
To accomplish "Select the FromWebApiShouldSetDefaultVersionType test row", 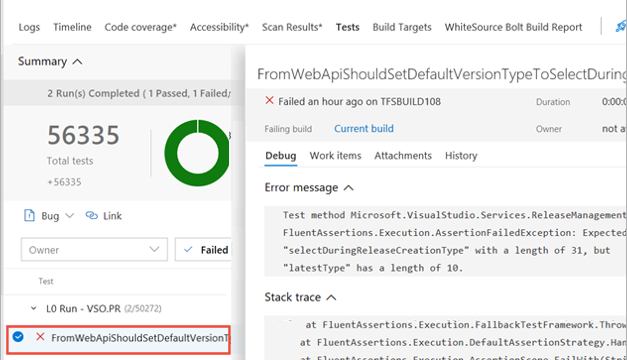I will pyautogui.click(x=118, y=339).
